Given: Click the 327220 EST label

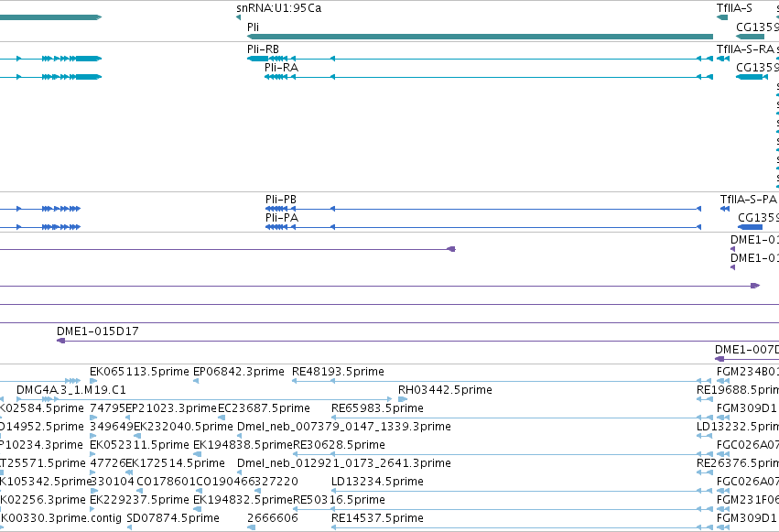Looking at the screenshot, I should 277,482.
